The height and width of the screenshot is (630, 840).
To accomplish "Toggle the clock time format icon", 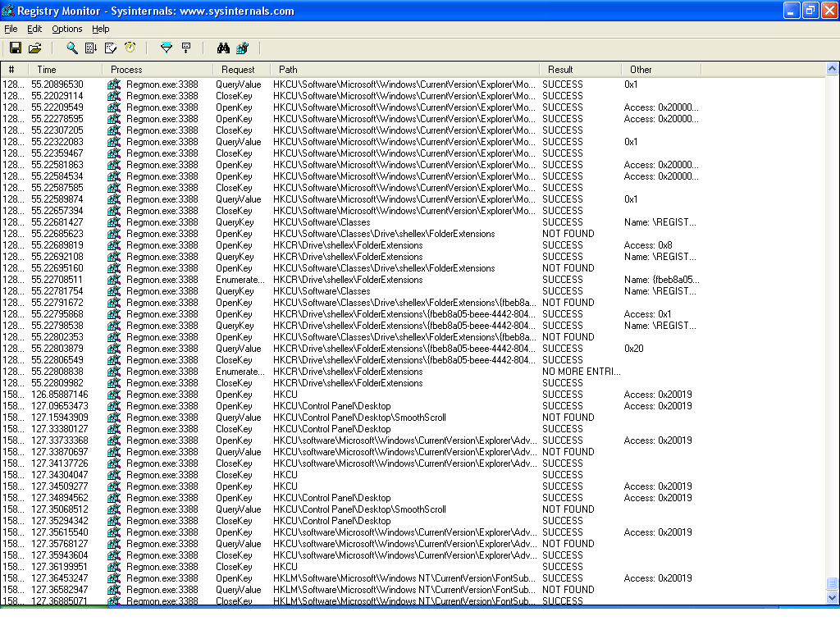I will 130,48.
